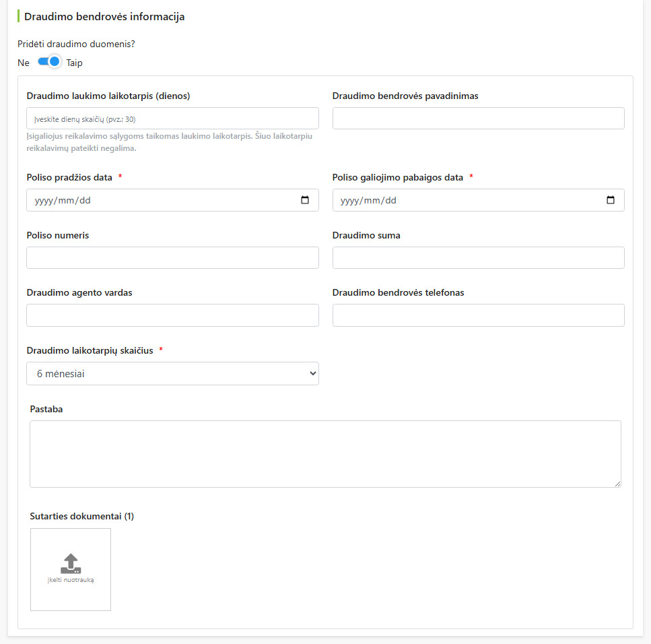The width and height of the screenshot is (651, 644).
Task: Click the Poliso galiojimo pabaigos data field
Action: (478, 200)
